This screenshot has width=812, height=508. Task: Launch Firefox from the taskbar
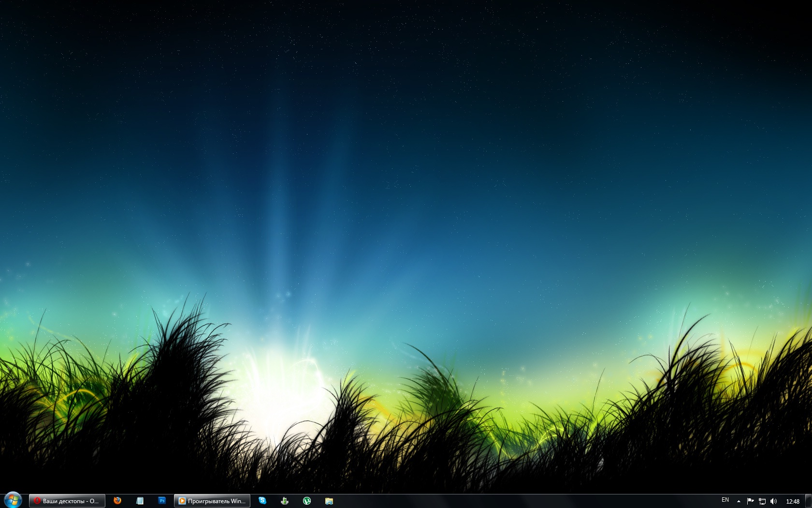pos(117,501)
